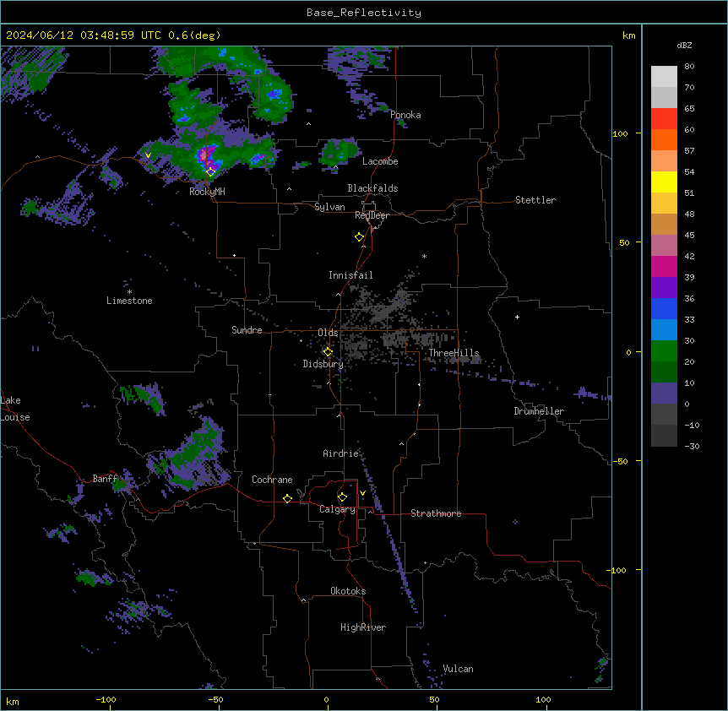The image size is (728, 711).
Task: Click the Cochrane label
Action: [272, 480]
